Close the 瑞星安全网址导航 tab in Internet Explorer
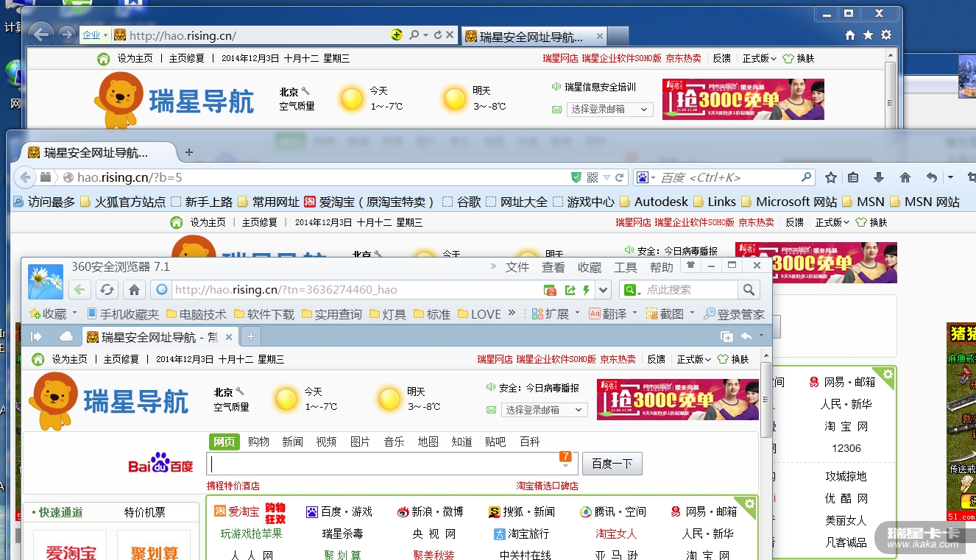Image resolution: width=976 pixels, height=560 pixels. 600,36
